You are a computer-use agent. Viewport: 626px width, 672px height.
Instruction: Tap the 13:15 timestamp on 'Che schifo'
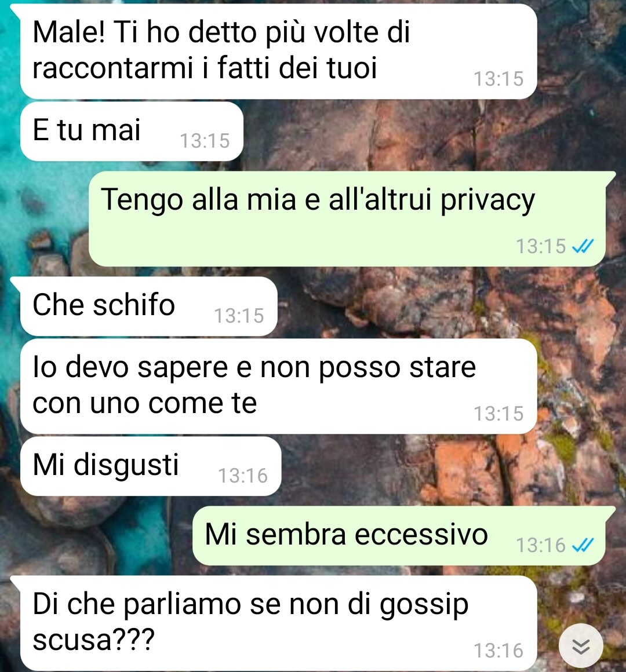coord(239,316)
